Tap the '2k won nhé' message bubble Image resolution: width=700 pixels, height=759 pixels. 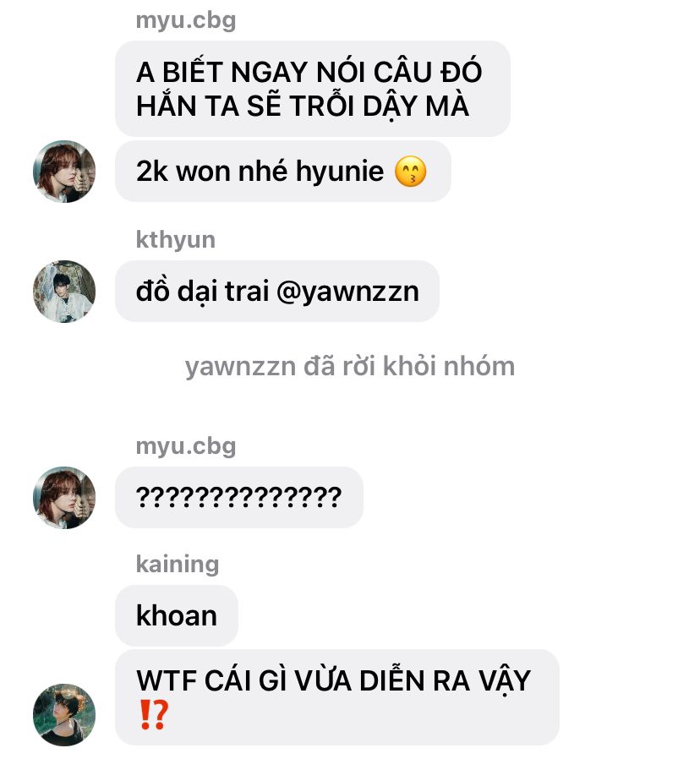(x=283, y=172)
